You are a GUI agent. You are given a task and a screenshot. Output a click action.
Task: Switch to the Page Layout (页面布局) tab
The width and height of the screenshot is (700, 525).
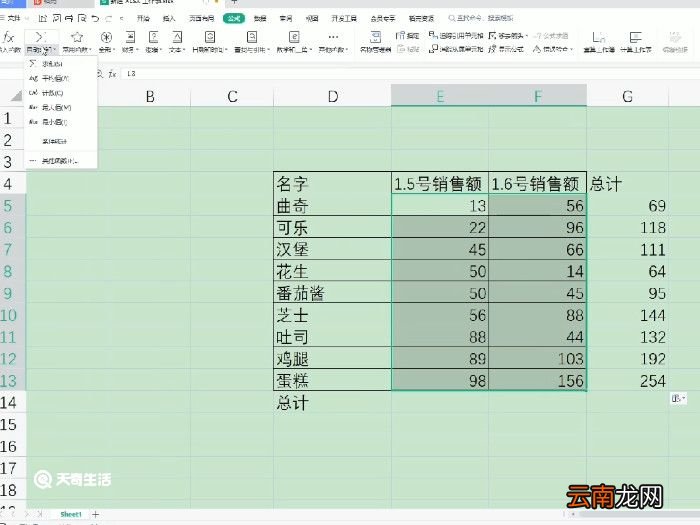[x=201, y=18]
